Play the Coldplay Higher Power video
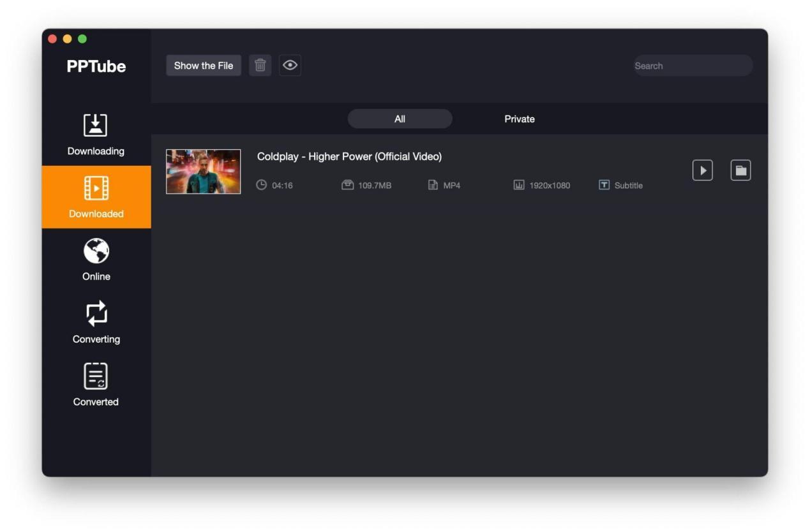The width and height of the screenshot is (810, 532). tap(702, 170)
